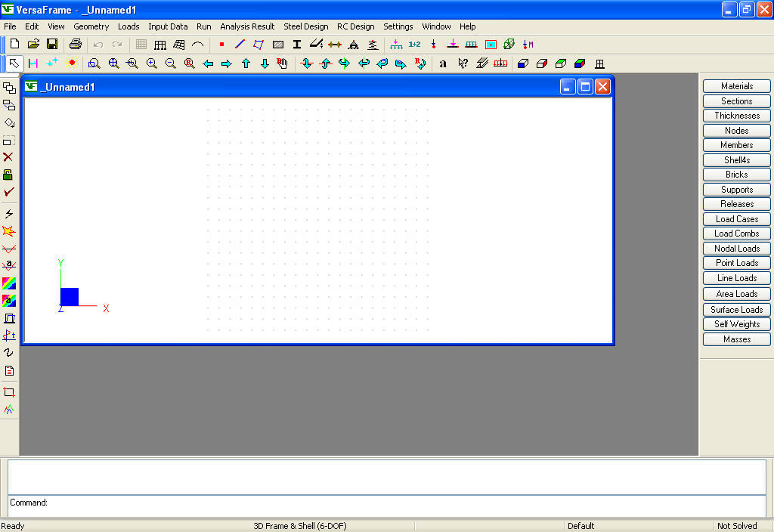Open the Loads menu
The width and height of the screenshot is (774, 532).
128,26
